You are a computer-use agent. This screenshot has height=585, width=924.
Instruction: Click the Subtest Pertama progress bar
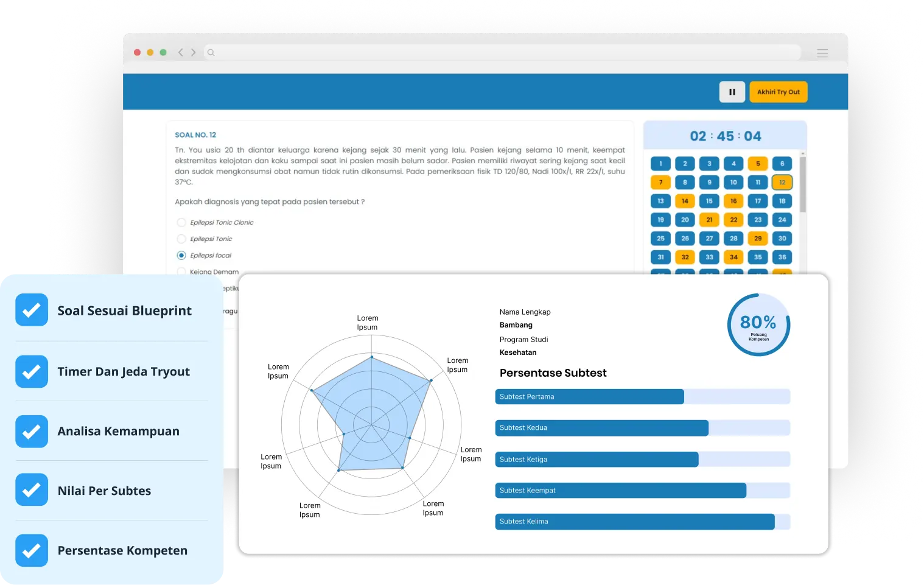[642, 397]
